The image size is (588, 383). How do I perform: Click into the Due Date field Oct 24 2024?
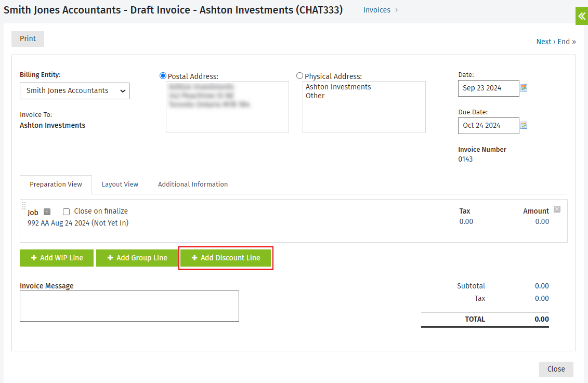489,126
